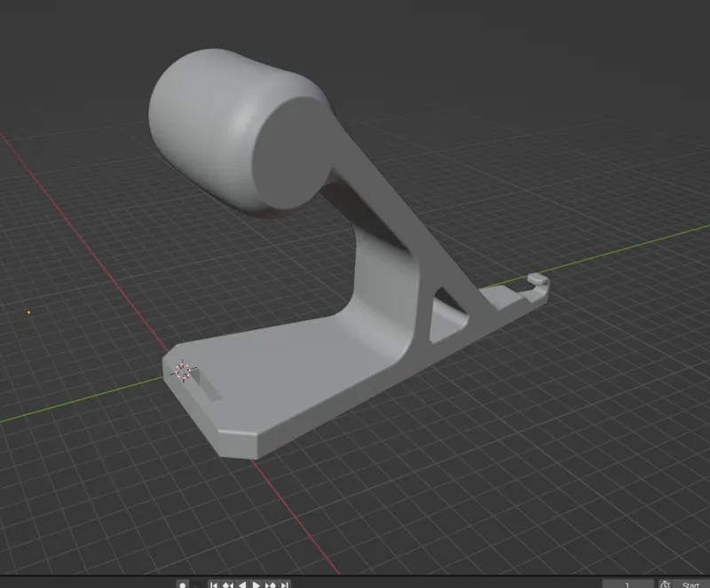The height and width of the screenshot is (588, 710).
Task: Click the current frame number field
Action: point(627,584)
